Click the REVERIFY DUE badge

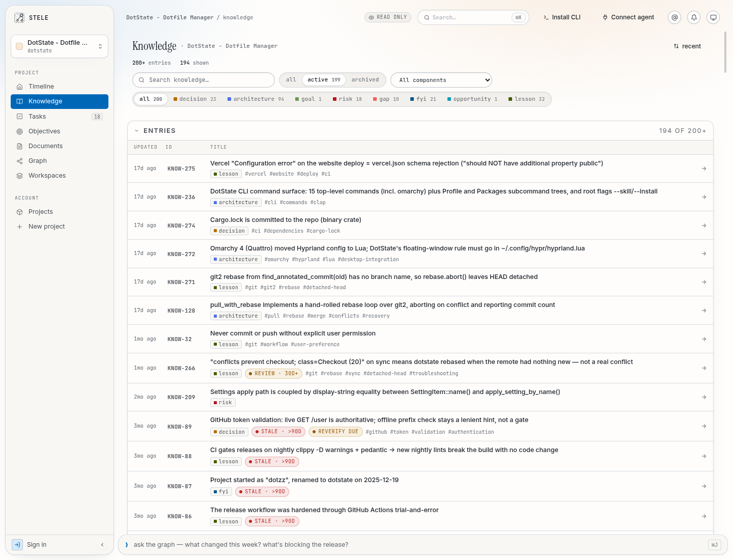335,432
